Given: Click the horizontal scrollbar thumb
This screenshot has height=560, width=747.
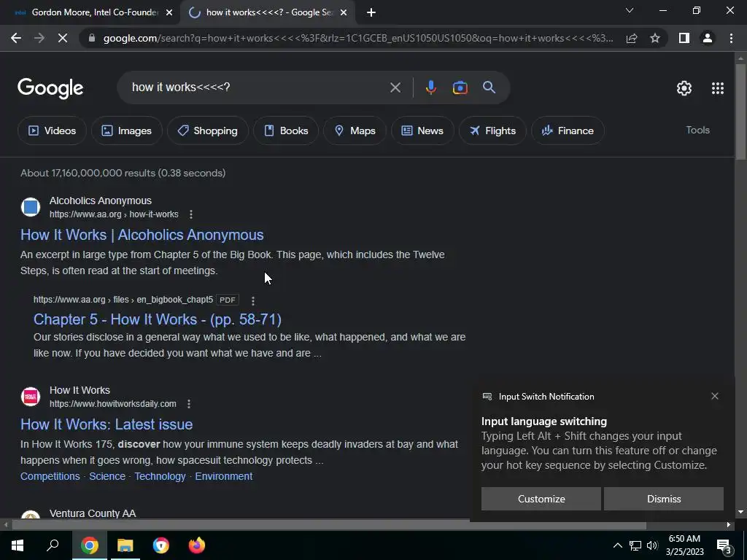Looking at the screenshot, I should [x=329, y=525].
